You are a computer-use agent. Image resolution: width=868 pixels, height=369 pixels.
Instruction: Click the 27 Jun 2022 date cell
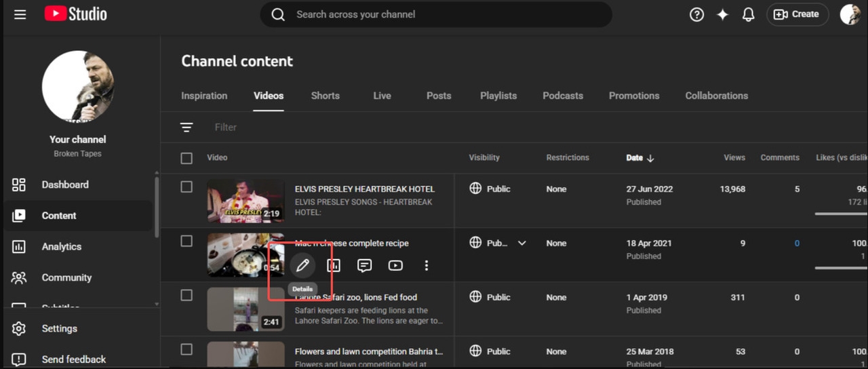coord(650,189)
